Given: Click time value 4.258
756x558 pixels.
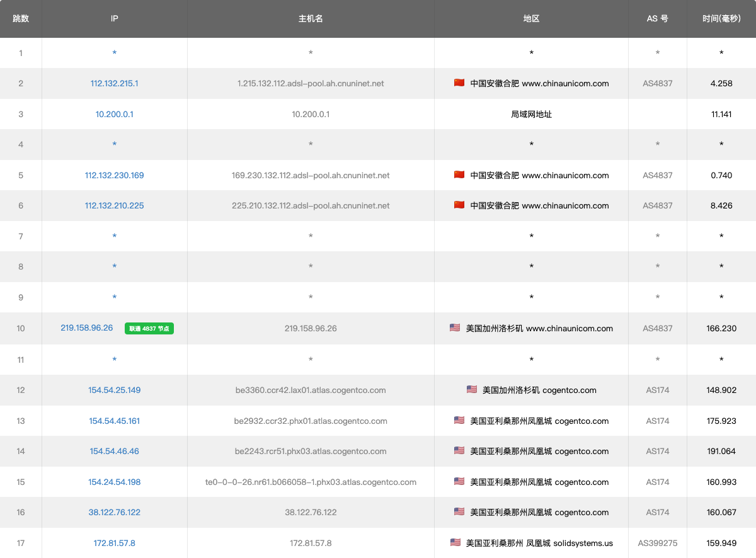Looking at the screenshot, I should coord(721,83).
